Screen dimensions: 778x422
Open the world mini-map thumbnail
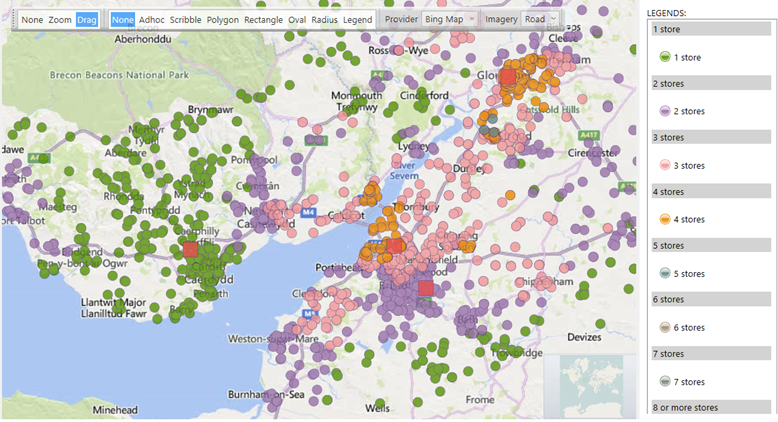[590, 385]
